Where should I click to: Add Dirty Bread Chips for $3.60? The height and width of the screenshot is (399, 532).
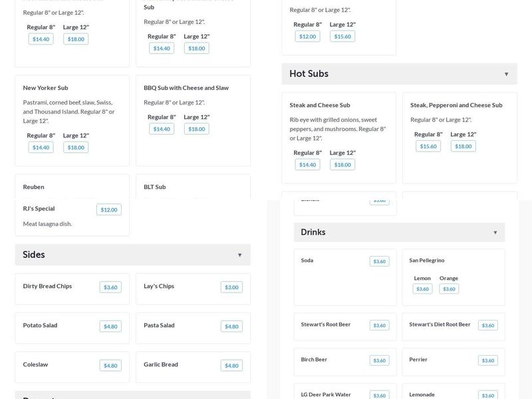(x=110, y=287)
